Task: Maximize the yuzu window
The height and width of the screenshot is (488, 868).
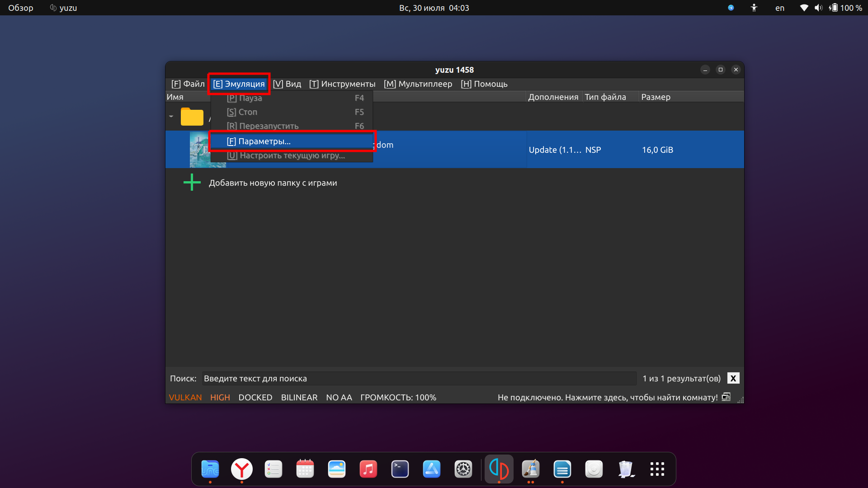Action: 721,70
